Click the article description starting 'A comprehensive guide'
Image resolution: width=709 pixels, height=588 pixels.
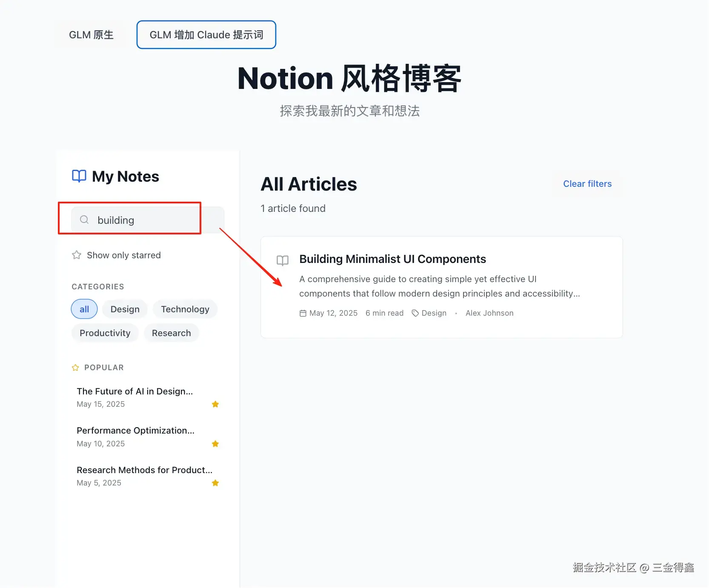[x=440, y=286]
